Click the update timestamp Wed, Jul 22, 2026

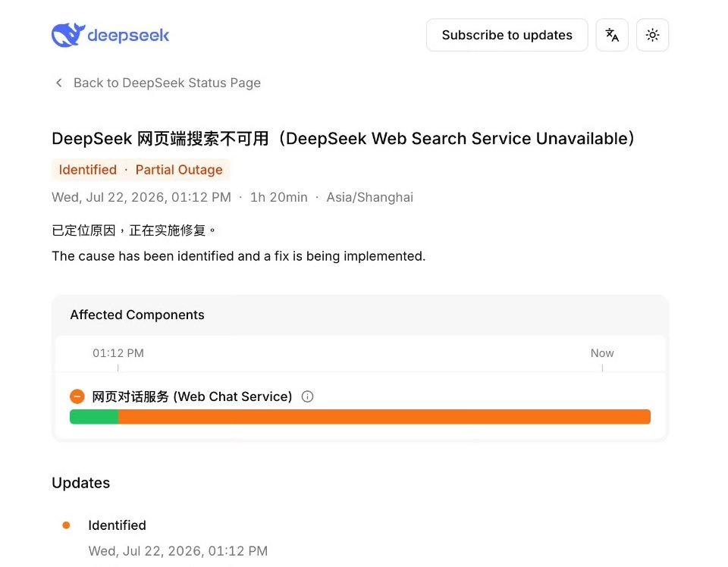(x=177, y=551)
